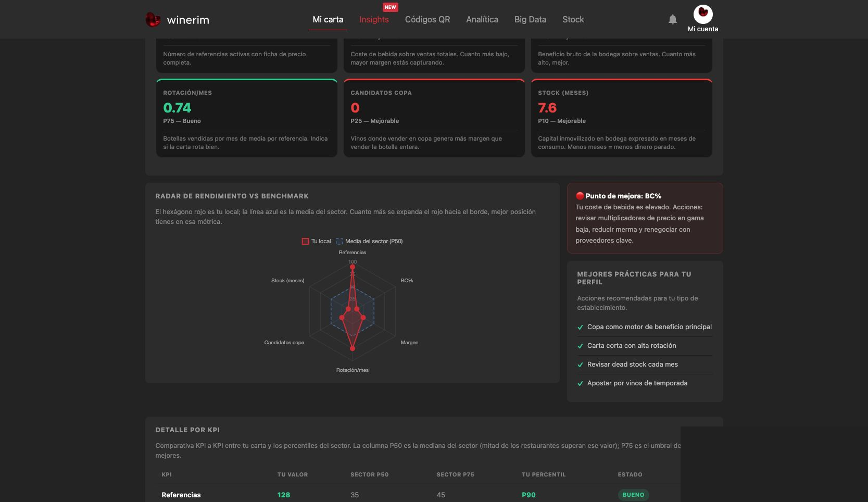Open the Códigos QR tab
The height and width of the screenshot is (502, 868).
click(x=427, y=19)
